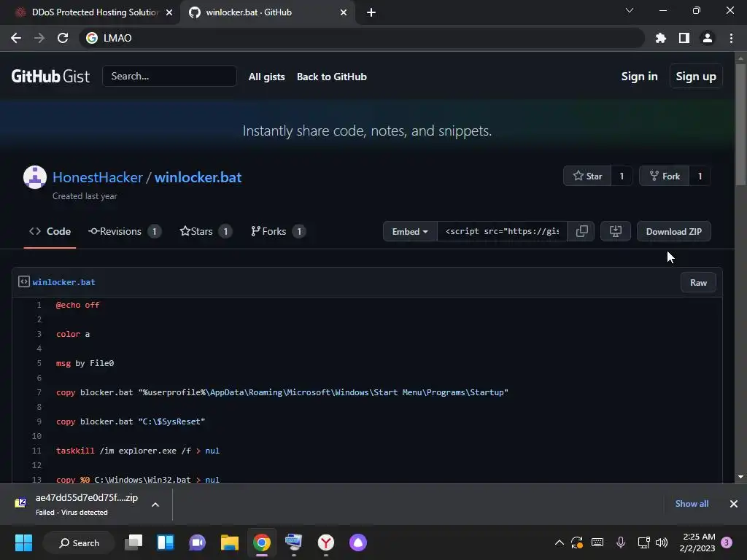View the star count of 1
747x560 pixels.
tap(622, 176)
